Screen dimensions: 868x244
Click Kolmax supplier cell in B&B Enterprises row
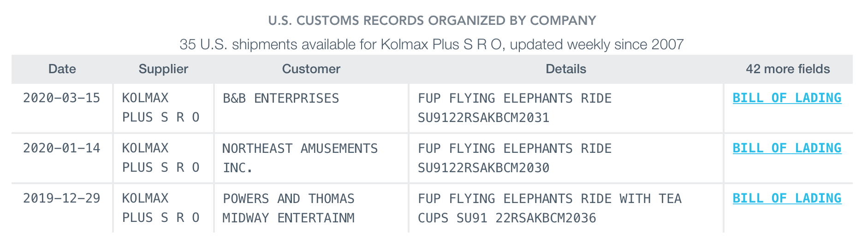coord(161,108)
